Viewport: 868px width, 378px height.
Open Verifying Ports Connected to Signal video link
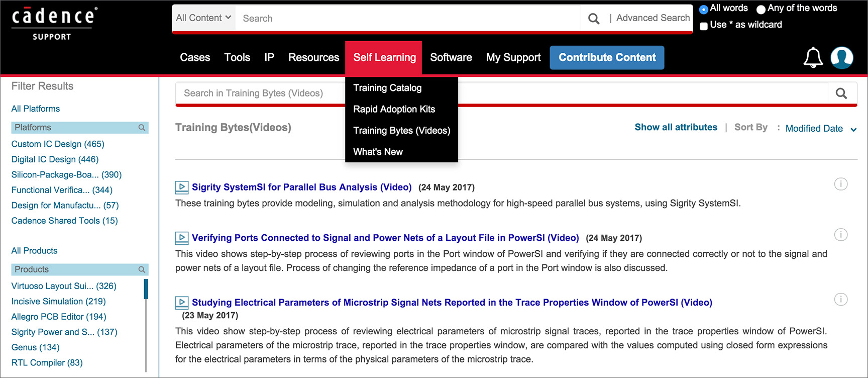(x=385, y=238)
